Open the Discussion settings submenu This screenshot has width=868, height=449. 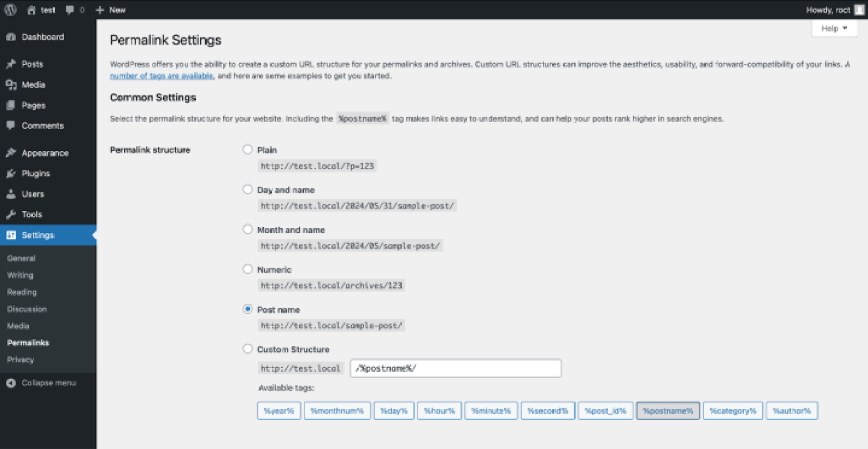point(27,309)
